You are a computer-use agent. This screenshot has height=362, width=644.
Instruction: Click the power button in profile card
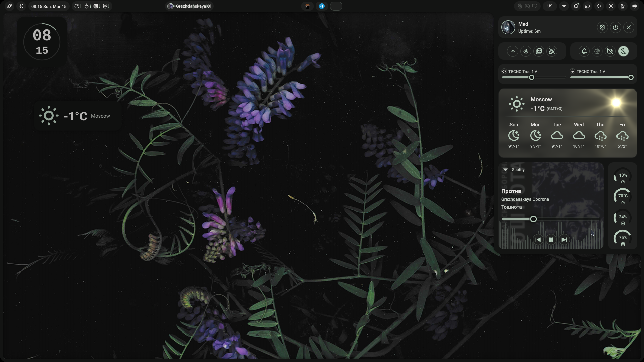coord(615,27)
